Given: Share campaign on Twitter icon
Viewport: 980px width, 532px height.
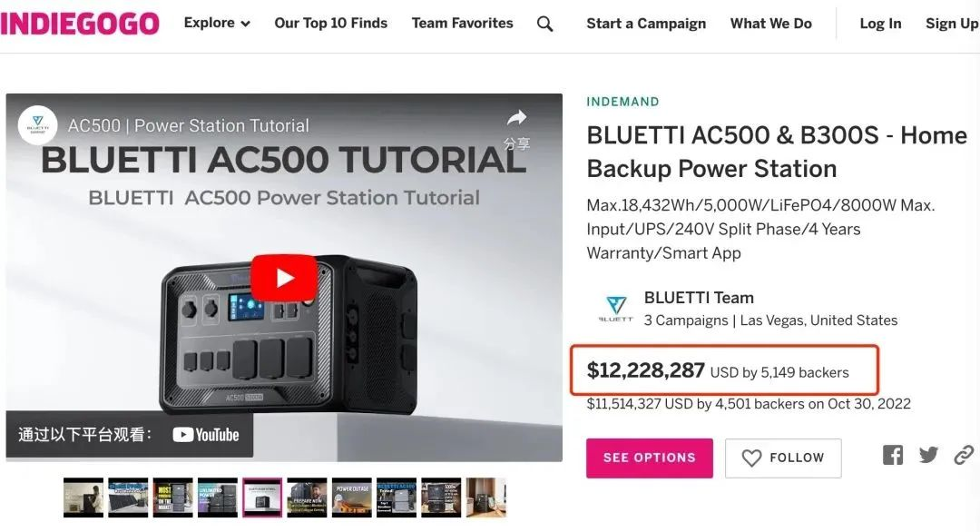Looking at the screenshot, I should pos(929,455).
